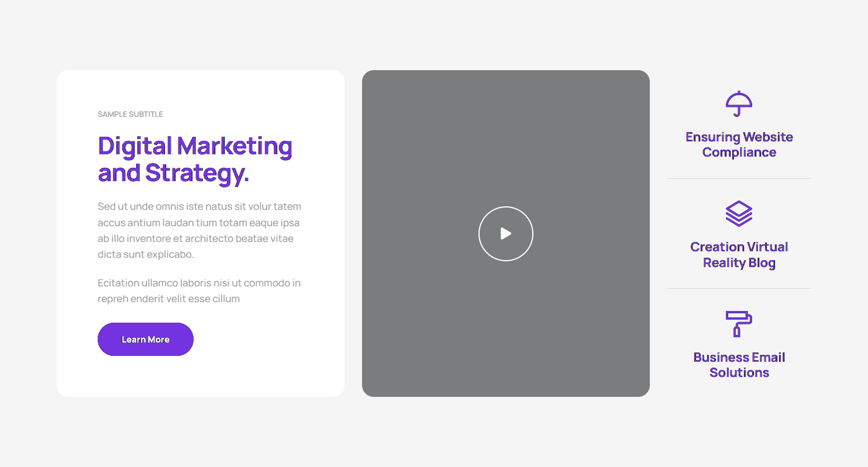Click the purple umbrella icon

click(x=739, y=103)
